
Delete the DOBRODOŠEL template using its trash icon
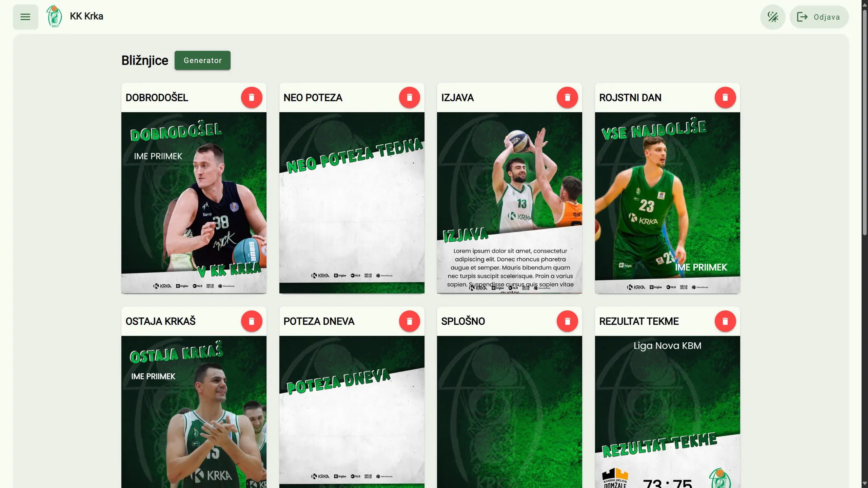252,97
